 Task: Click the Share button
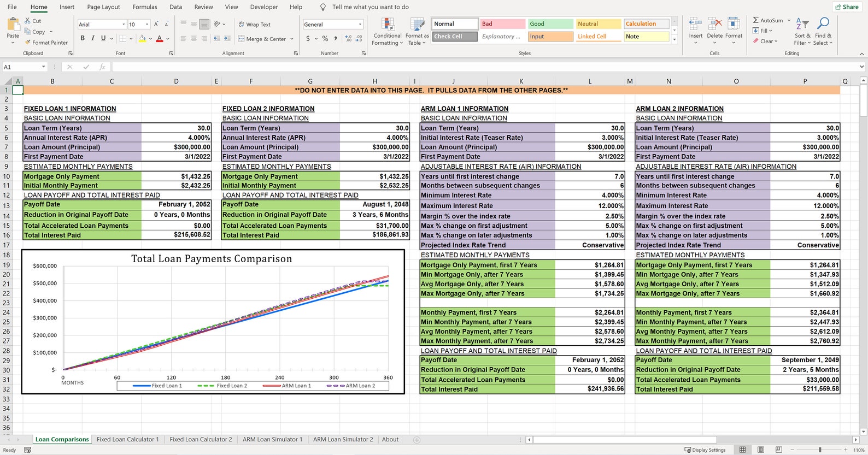point(847,7)
